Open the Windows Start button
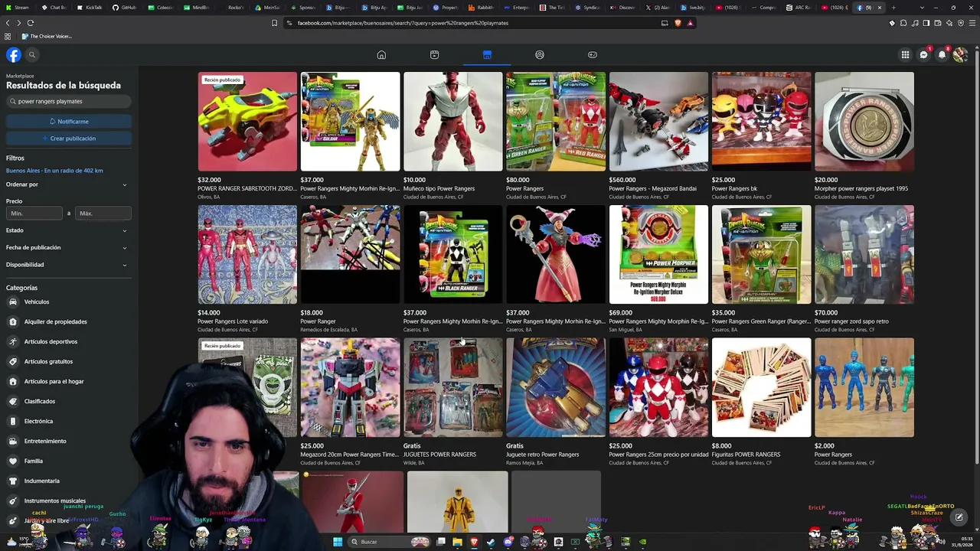 click(338, 542)
